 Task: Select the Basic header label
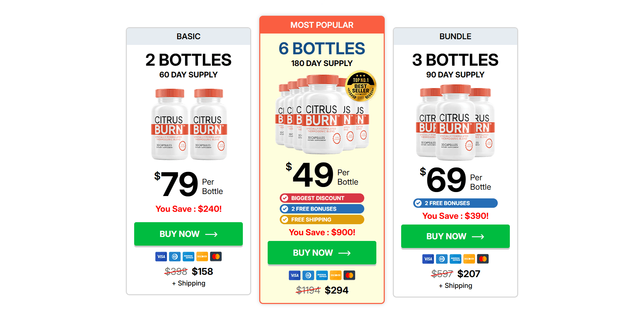click(x=188, y=37)
